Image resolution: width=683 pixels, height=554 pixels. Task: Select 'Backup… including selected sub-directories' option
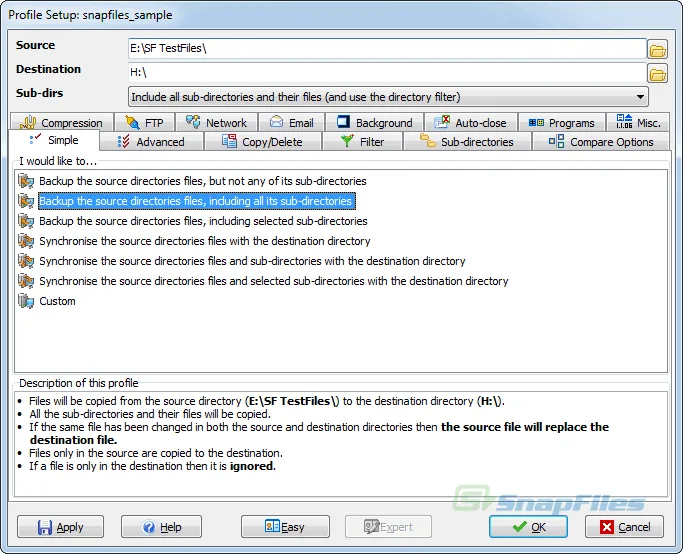(203, 221)
